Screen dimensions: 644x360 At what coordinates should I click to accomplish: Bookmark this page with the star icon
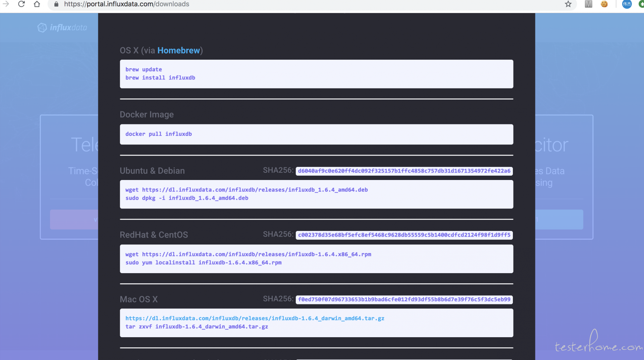tap(568, 4)
